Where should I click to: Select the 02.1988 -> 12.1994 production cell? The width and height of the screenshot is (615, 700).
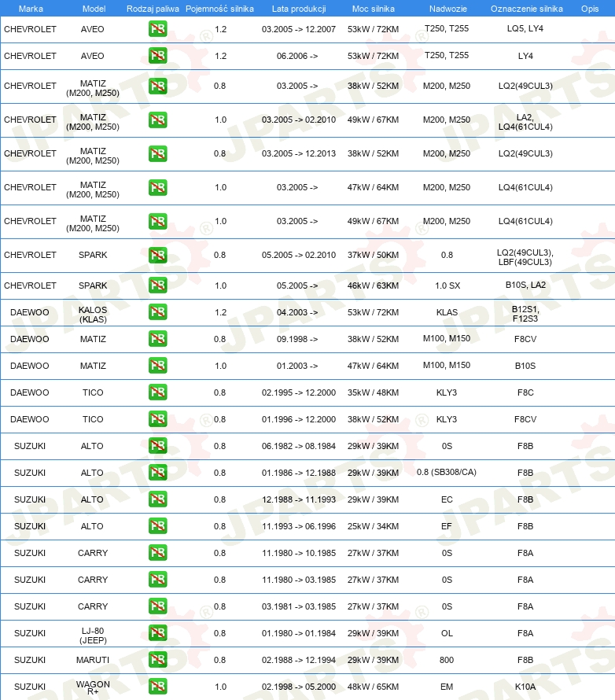(x=299, y=660)
